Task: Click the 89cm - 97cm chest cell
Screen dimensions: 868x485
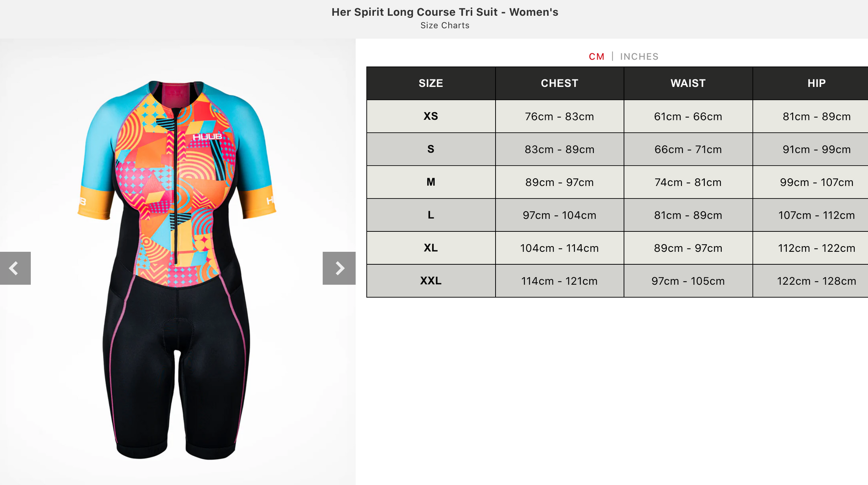Action: click(559, 182)
